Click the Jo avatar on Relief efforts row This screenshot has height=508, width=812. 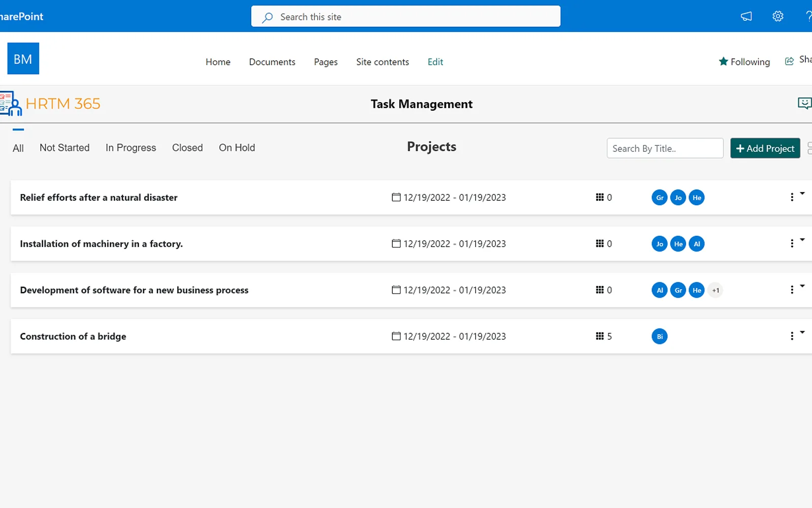(x=678, y=198)
